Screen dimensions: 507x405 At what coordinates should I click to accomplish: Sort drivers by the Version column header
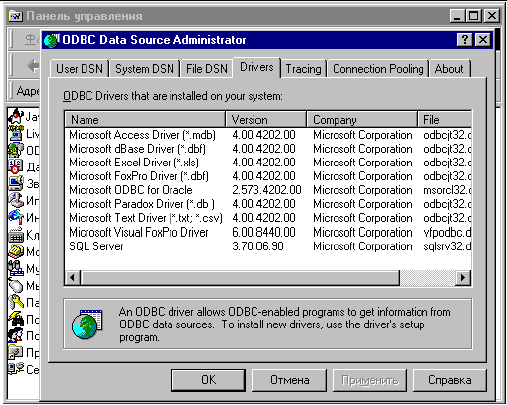pos(266,119)
